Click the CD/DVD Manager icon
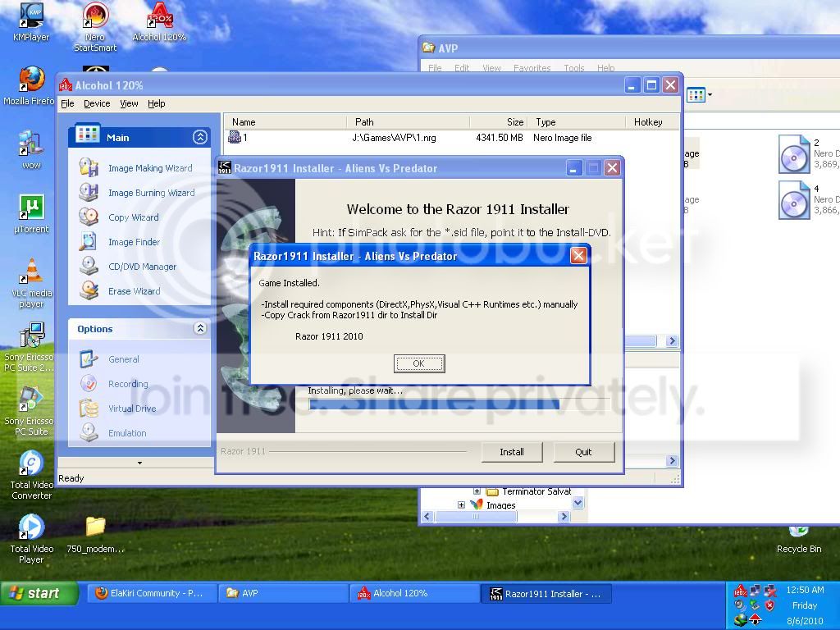 pos(89,267)
